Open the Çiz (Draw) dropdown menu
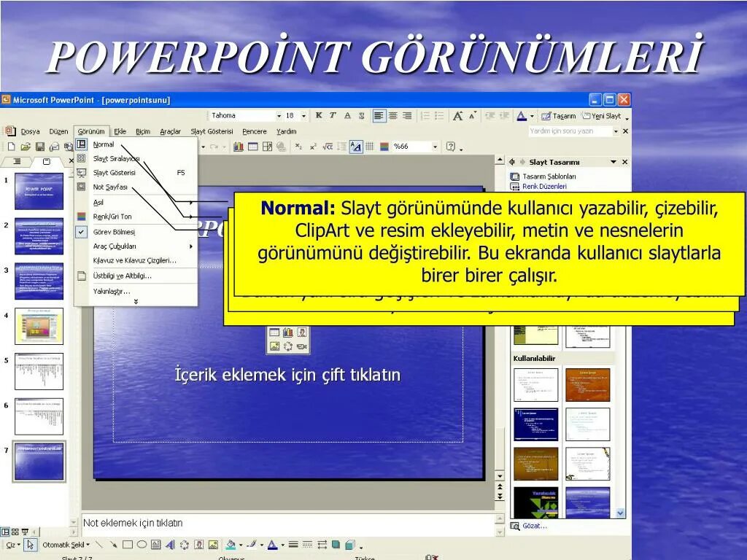The width and height of the screenshot is (747, 560). [x=12, y=544]
